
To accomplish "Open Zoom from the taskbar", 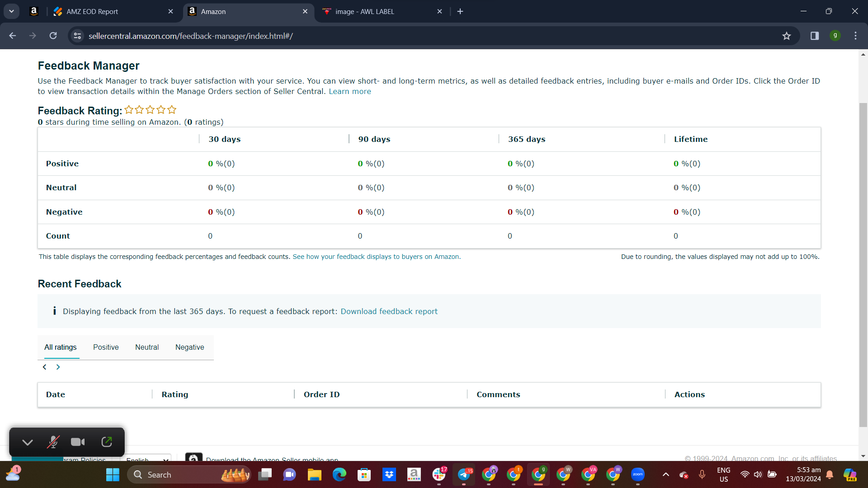I will tap(638, 474).
